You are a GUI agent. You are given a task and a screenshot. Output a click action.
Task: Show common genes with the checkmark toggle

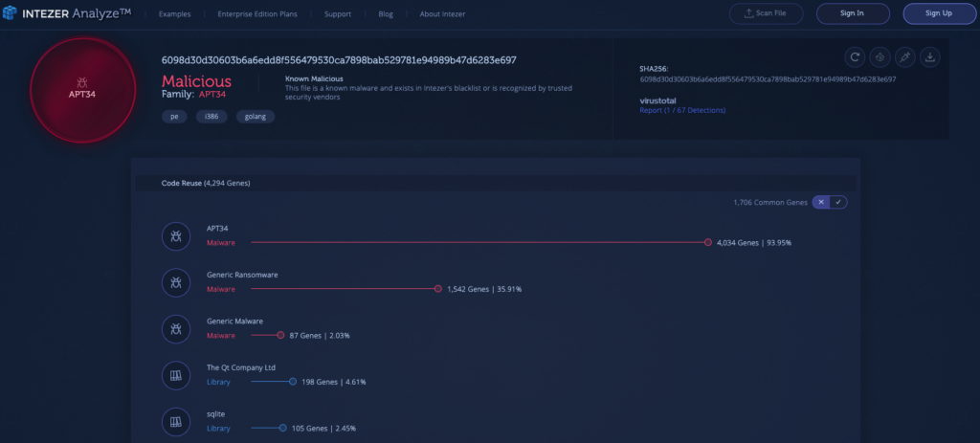click(838, 202)
